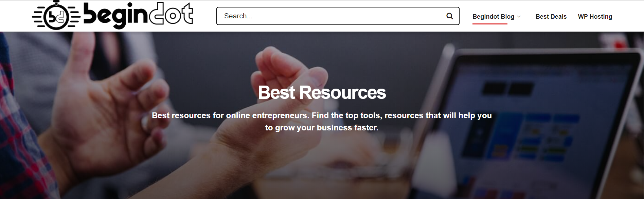Click the speed lines left of the stopwatch
Viewport: 644px width, 199px height.
[x=38, y=16]
